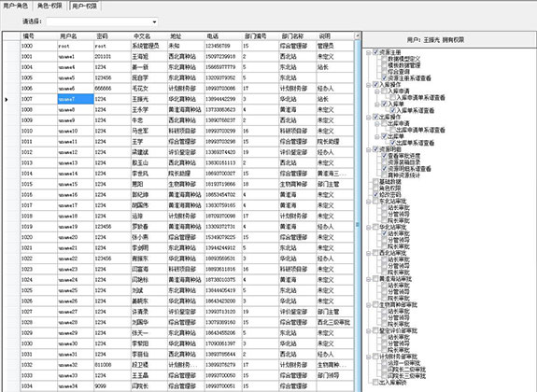Sort by the 密码 column header
The image size is (537, 392).
pyautogui.click(x=112, y=36)
